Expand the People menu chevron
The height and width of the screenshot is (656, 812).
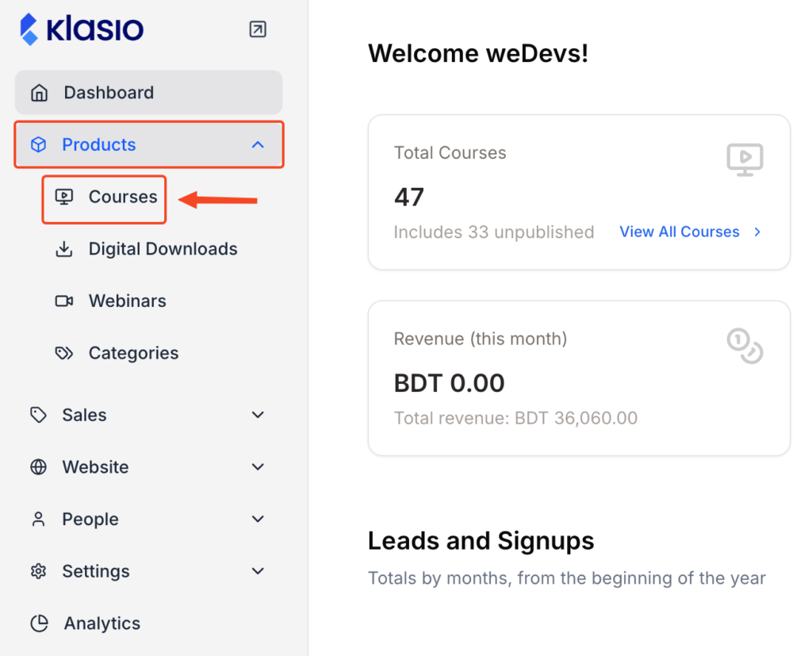click(258, 519)
